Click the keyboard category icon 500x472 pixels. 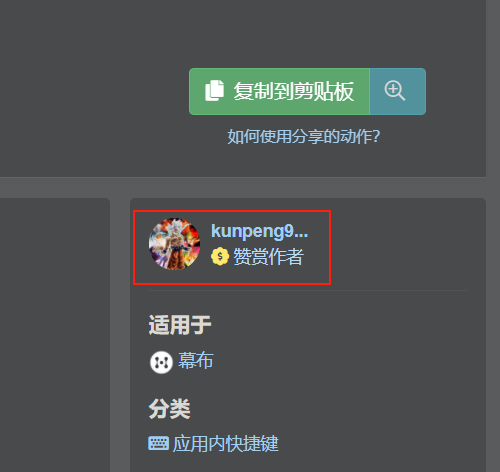tap(158, 443)
